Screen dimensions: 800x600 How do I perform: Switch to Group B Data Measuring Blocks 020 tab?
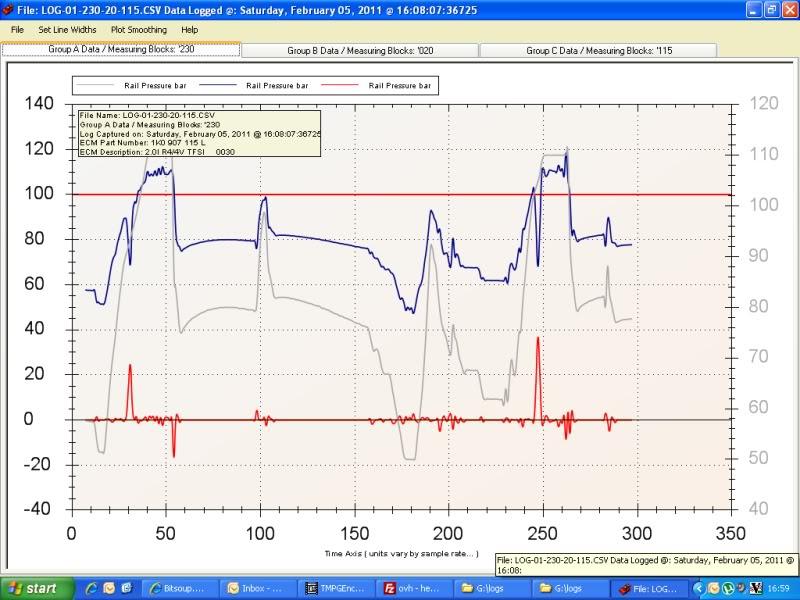pos(360,51)
